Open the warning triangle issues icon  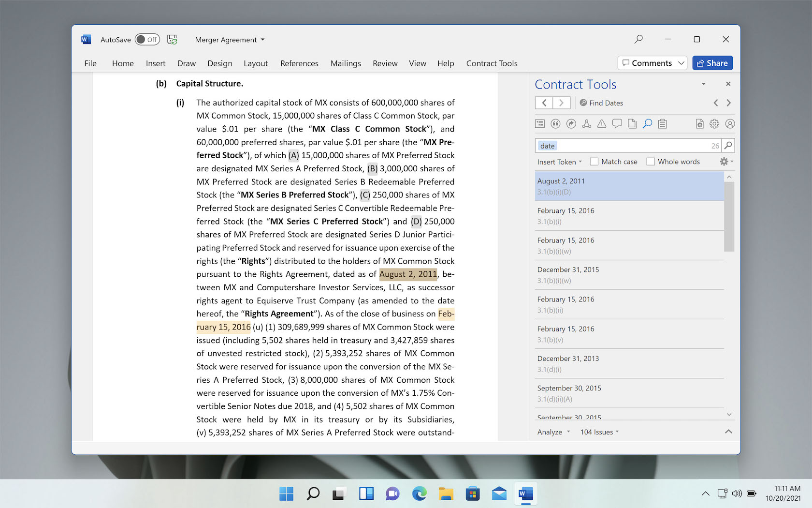click(x=602, y=124)
